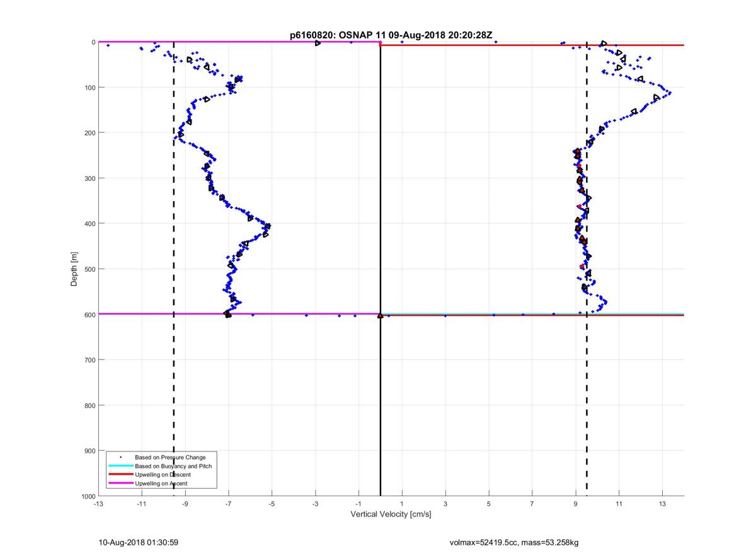Click the magenta circle marker atop the zero-velocity line
Viewport: 756px width, 558px height.
(x=381, y=42)
